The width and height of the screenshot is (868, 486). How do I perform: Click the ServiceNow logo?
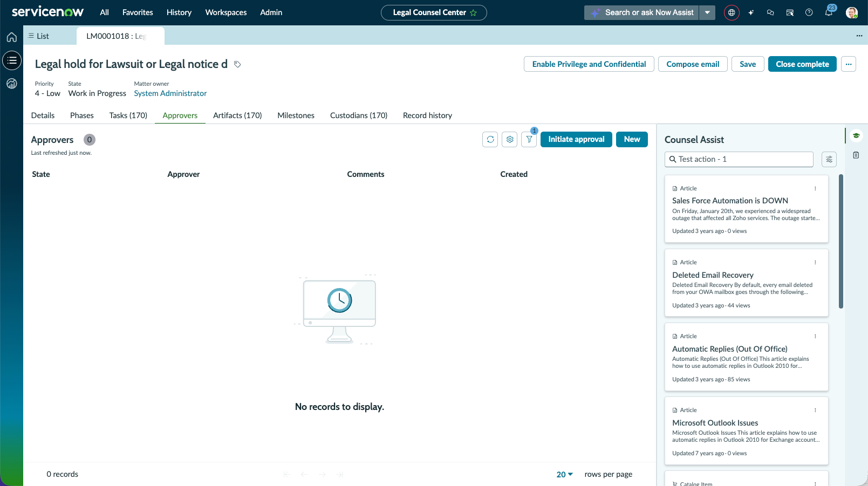(47, 12)
